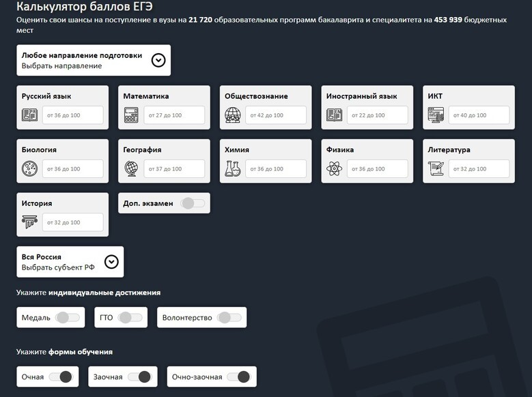Viewport: 532px width, 397px height.
Task: Click the География card title
Action: (142, 149)
